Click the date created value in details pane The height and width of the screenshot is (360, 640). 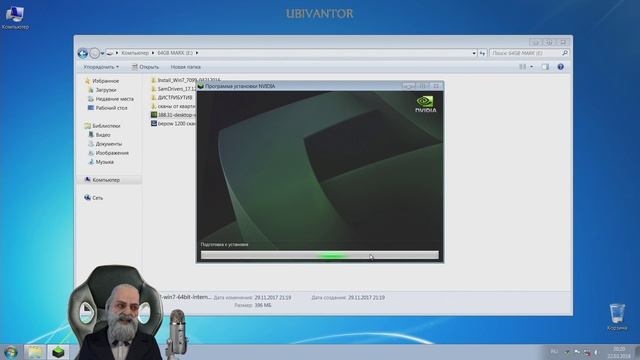point(366,298)
